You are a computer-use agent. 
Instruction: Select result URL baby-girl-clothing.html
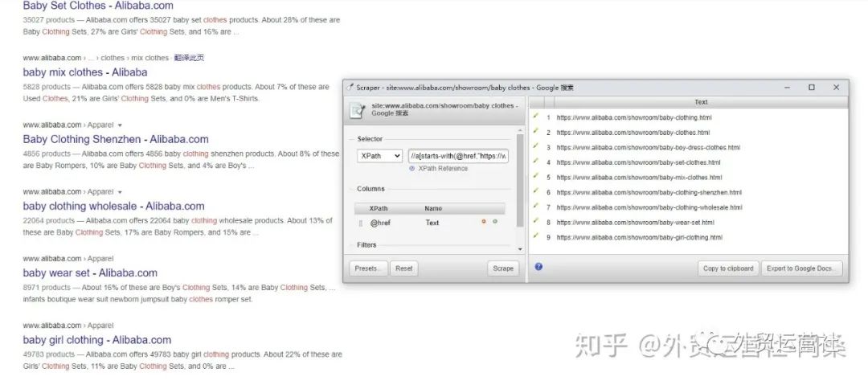click(640, 237)
